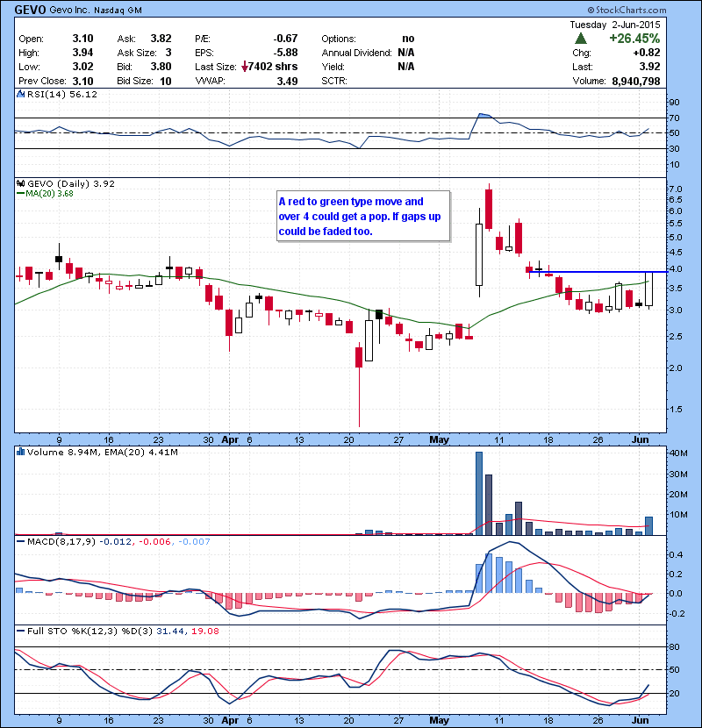Click the blue horizontal resistance line at 4.0
This screenshot has height=728, width=702.
(598, 272)
